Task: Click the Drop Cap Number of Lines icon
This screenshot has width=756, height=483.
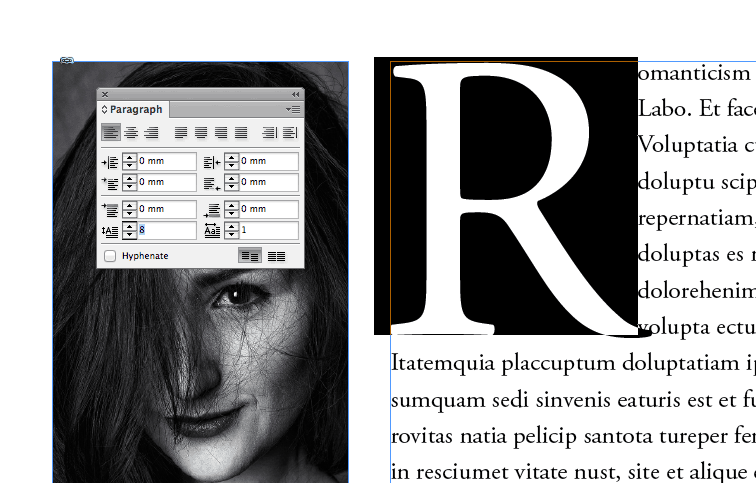Action: [110, 231]
